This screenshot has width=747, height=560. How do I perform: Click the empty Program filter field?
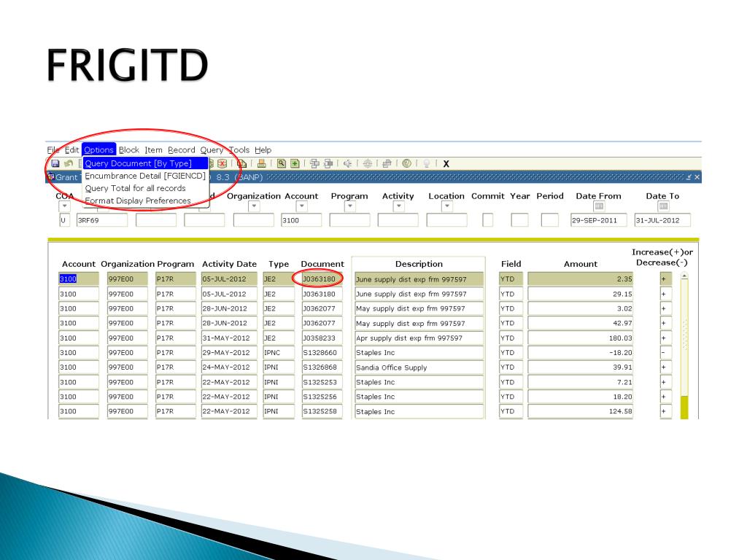point(349,220)
